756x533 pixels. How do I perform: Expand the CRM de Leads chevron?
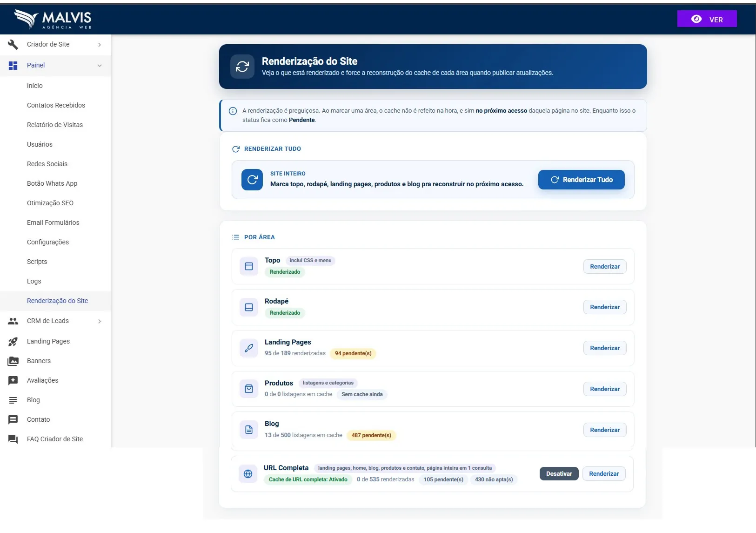[100, 321]
